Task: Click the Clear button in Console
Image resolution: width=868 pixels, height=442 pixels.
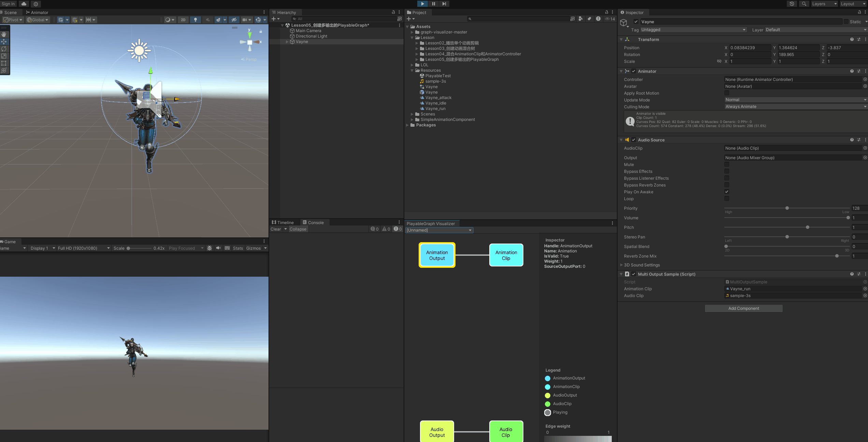Action: pos(276,229)
